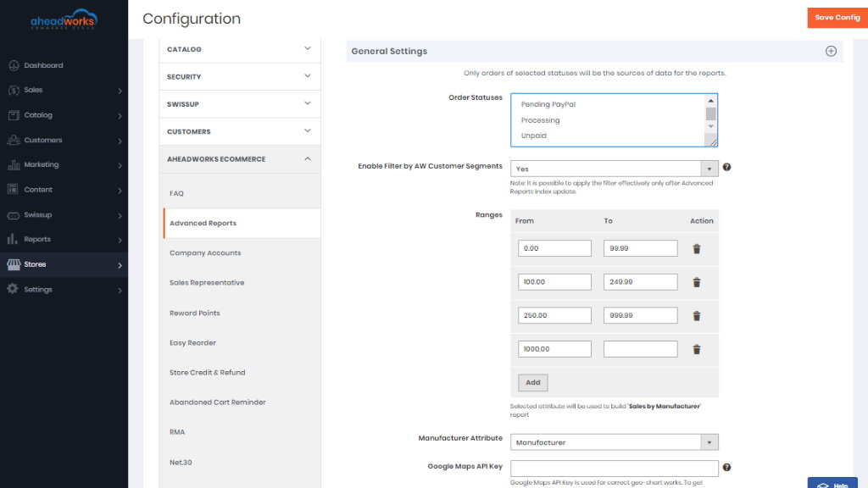Click From field with 1000.00
The width and height of the screenshot is (868, 488).
554,349
